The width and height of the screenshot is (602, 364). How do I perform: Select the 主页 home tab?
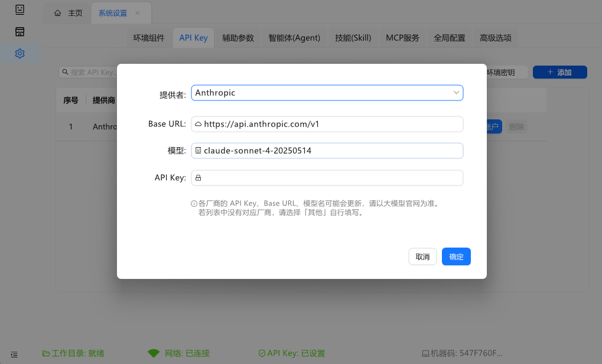point(69,13)
